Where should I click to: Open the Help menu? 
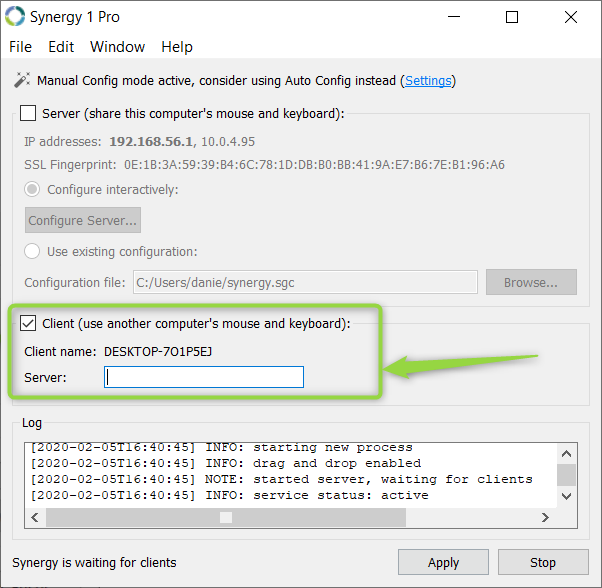tap(177, 47)
